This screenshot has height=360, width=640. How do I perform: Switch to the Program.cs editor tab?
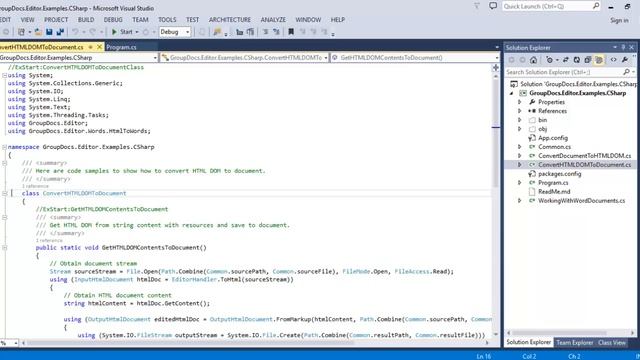tap(121, 47)
